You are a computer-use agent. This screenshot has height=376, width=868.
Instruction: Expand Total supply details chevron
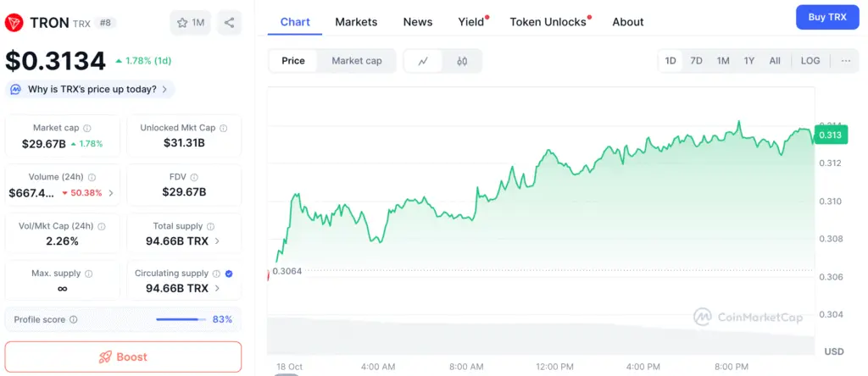[218, 241]
